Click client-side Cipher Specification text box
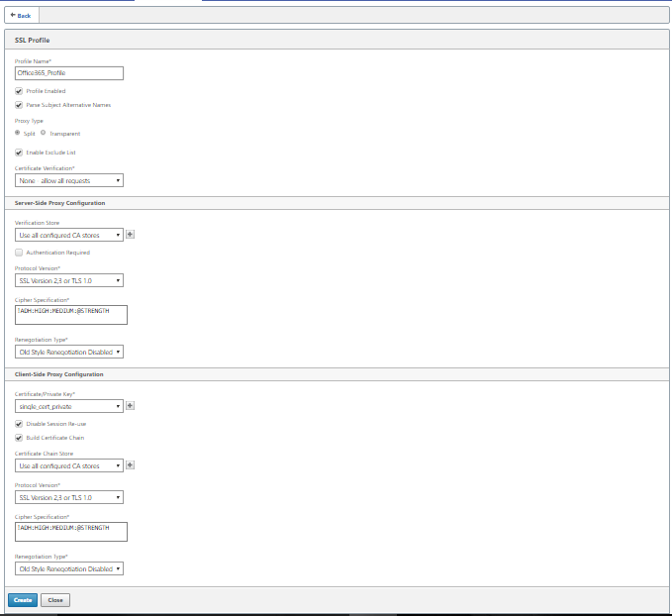Viewport: 672px width, 616px height. click(71, 532)
